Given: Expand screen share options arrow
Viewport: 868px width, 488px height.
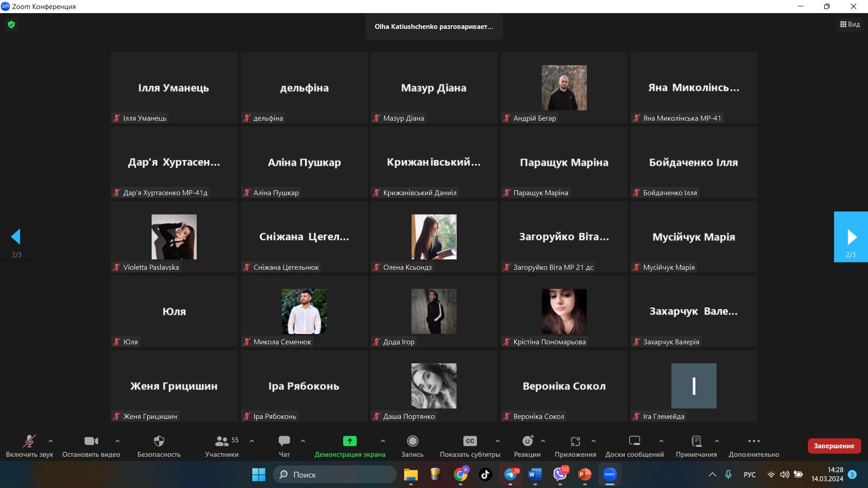Looking at the screenshot, I should (x=383, y=441).
